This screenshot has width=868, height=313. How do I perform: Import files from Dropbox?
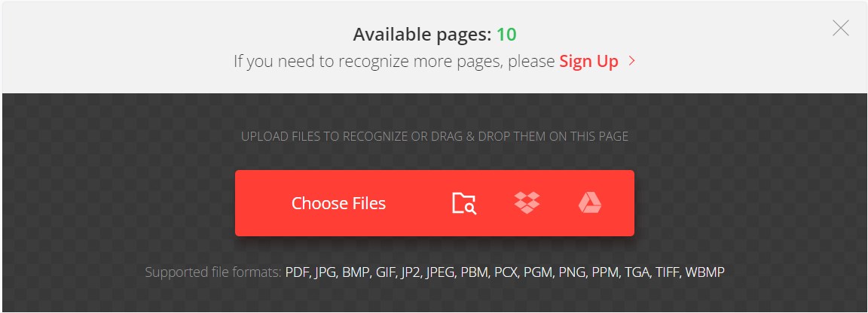(x=527, y=203)
